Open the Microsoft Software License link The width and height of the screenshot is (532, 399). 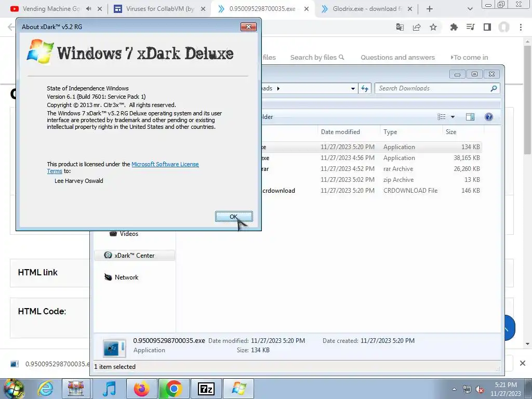tap(165, 164)
